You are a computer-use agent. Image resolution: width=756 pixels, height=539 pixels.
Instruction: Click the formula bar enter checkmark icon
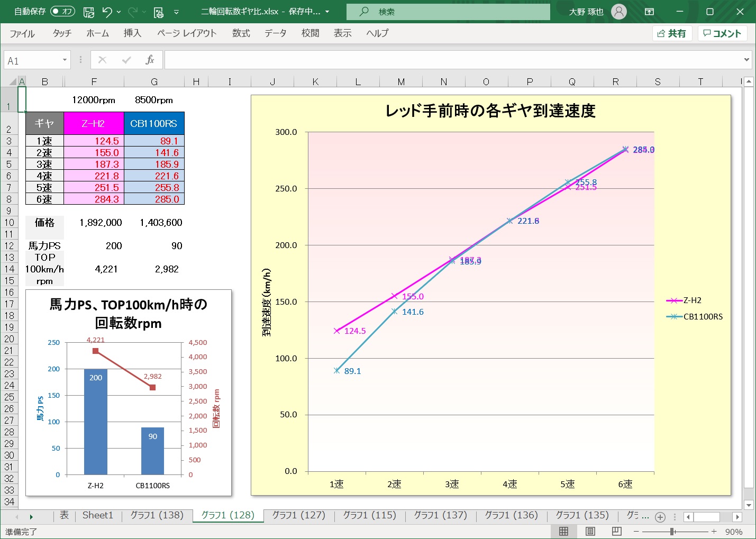[x=126, y=60]
